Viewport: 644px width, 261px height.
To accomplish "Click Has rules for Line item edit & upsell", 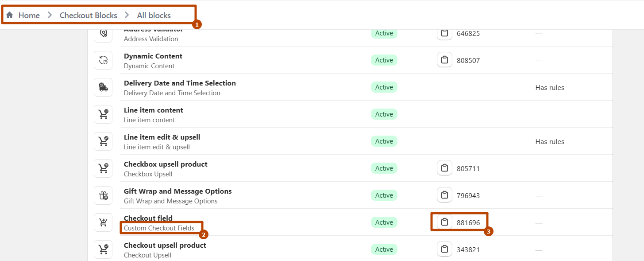I will tap(550, 142).
